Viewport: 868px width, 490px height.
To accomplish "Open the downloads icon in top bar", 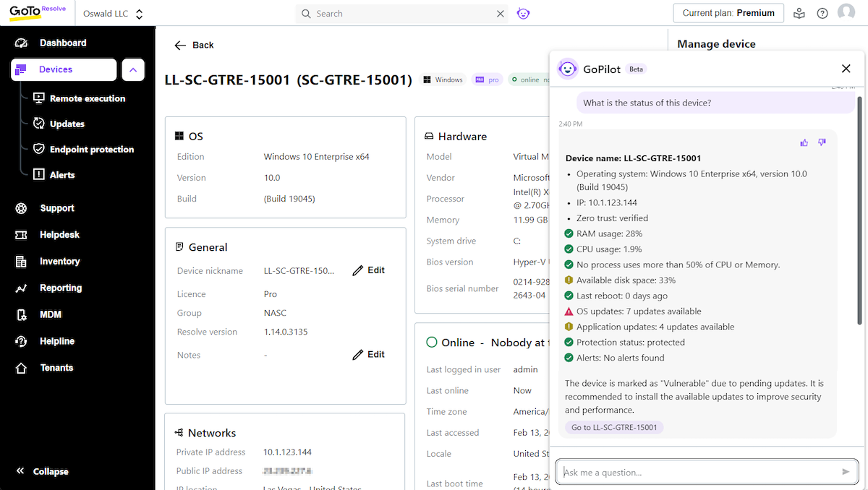I will pyautogui.click(x=799, y=14).
